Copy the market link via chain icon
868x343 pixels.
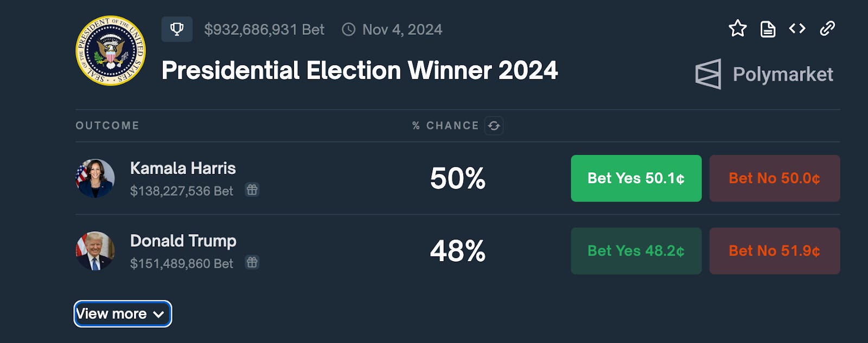(827, 29)
